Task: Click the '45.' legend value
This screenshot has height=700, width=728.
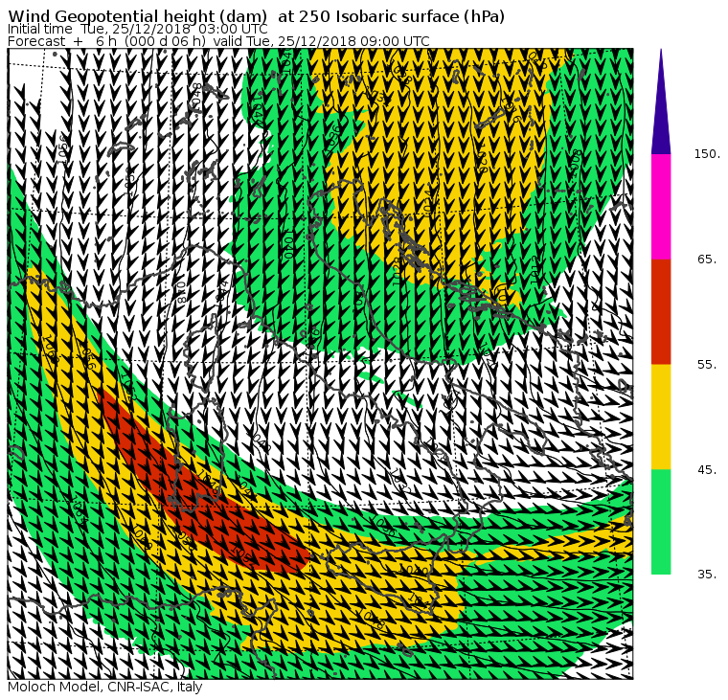Action: 707,470
